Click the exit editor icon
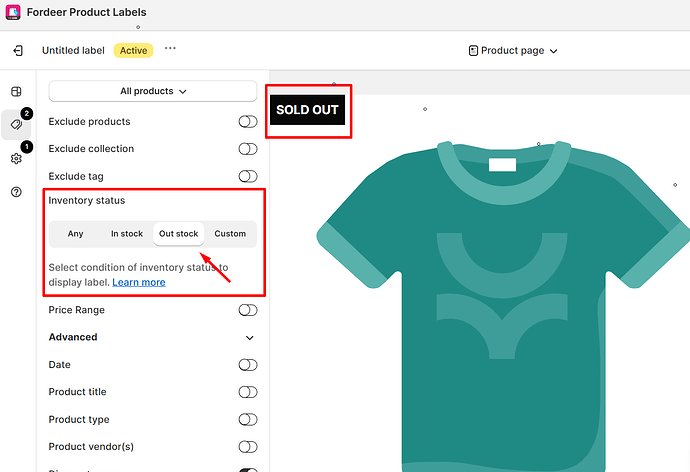This screenshot has height=472, width=690. [18, 50]
